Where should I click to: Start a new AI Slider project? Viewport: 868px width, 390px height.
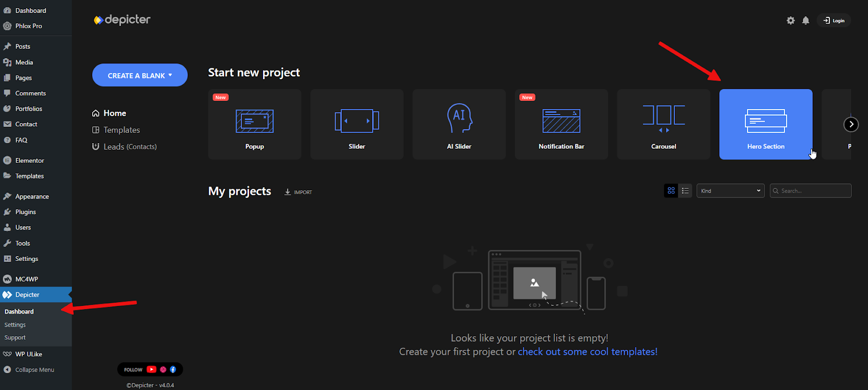click(x=459, y=124)
